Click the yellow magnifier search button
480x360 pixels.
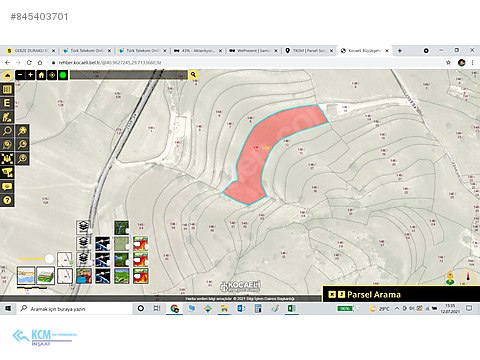pos(193,75)
